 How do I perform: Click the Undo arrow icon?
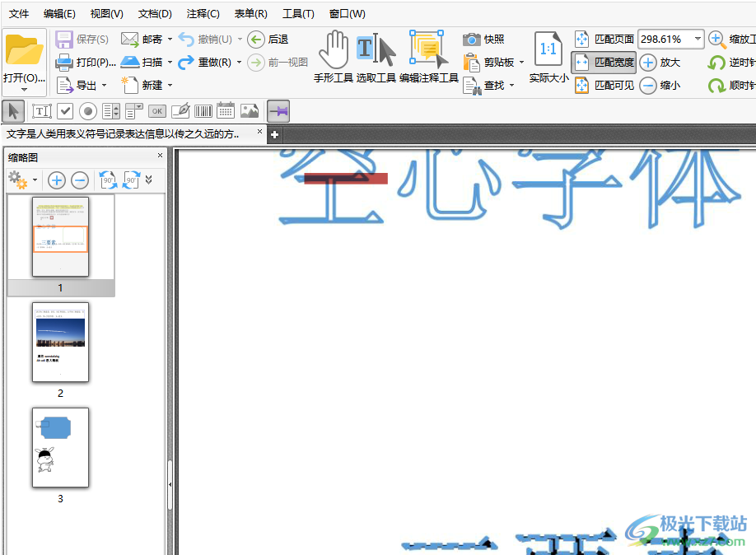[x=186, y=39]
